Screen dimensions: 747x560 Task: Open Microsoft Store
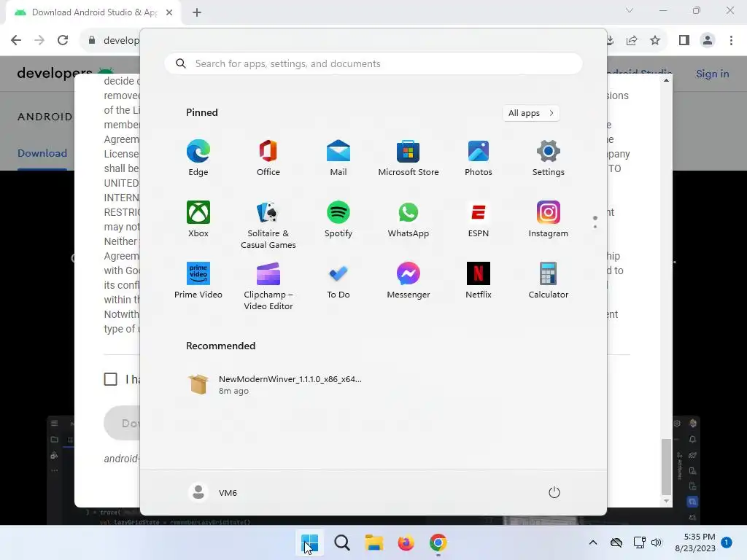(409, 158)
